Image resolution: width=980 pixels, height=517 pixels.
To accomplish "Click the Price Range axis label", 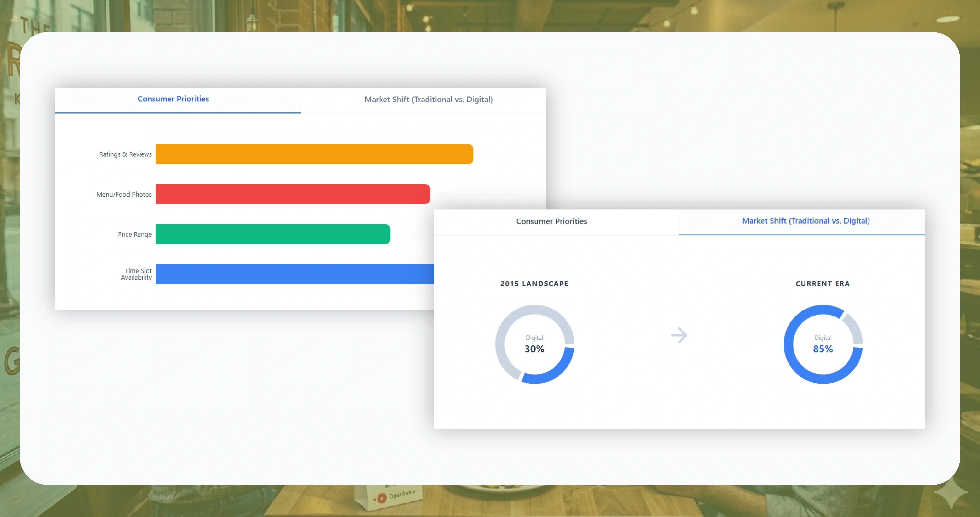I will (135, 234).
